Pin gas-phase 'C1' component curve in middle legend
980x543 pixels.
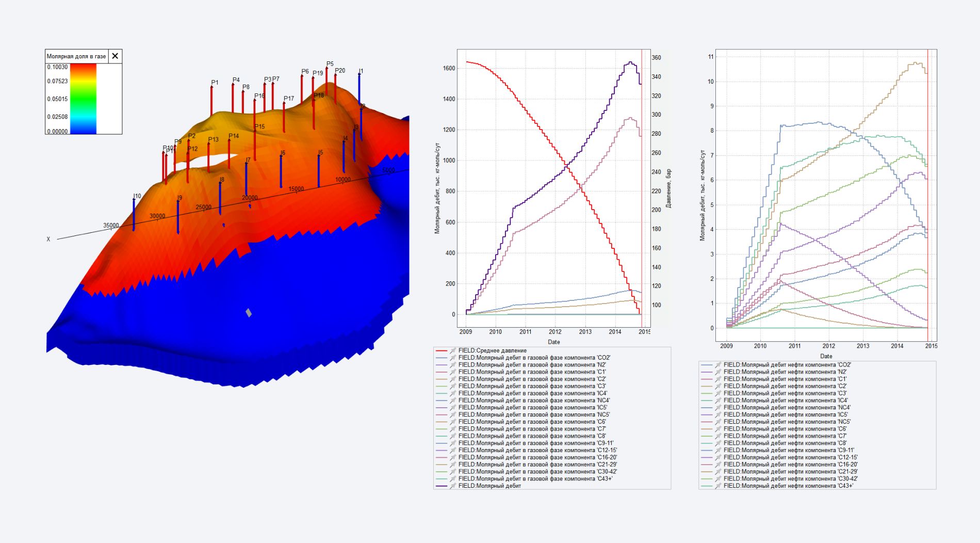[452, 372]
